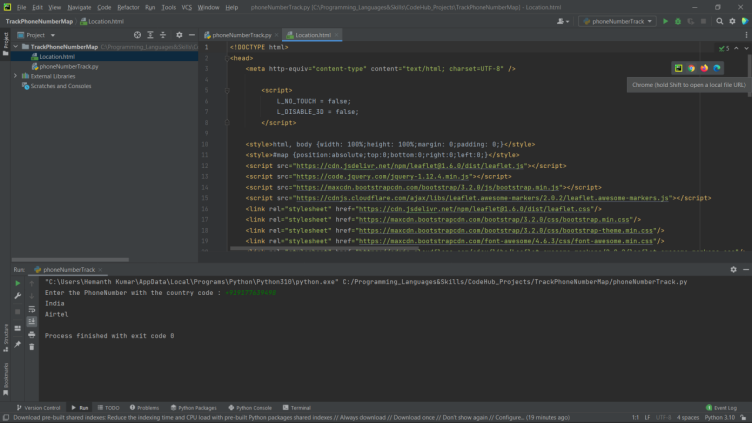Screen dimensions: 753x424
Task: Stop the running process in Run panel
Action: point(18,311)
